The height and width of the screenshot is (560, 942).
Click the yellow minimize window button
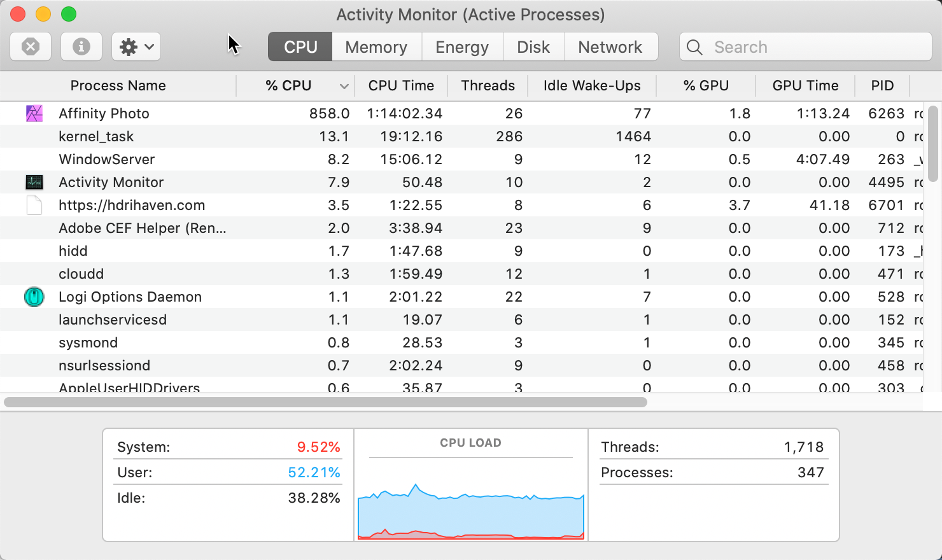pos(43,14)
